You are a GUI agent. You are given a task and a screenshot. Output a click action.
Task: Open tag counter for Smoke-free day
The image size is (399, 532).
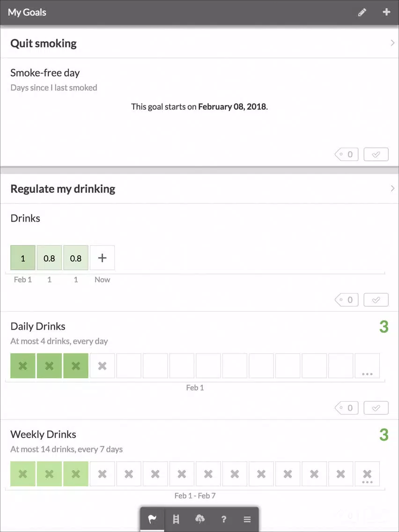tap(347, 155)
